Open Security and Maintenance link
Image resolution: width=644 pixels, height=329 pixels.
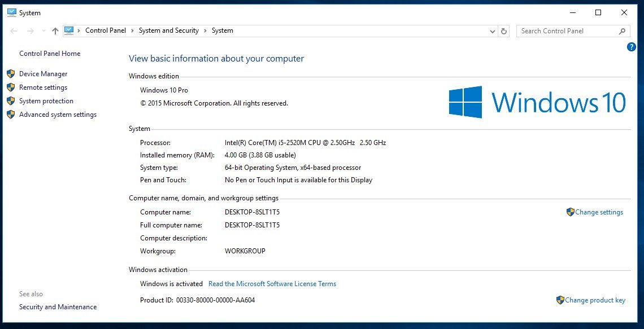[x=58, y=307]
